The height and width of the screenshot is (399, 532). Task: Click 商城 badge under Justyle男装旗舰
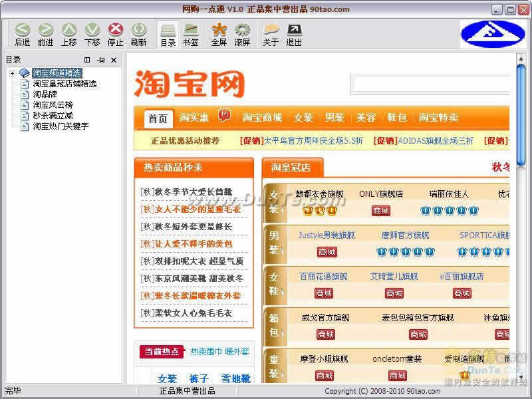[x=327, y=252]
